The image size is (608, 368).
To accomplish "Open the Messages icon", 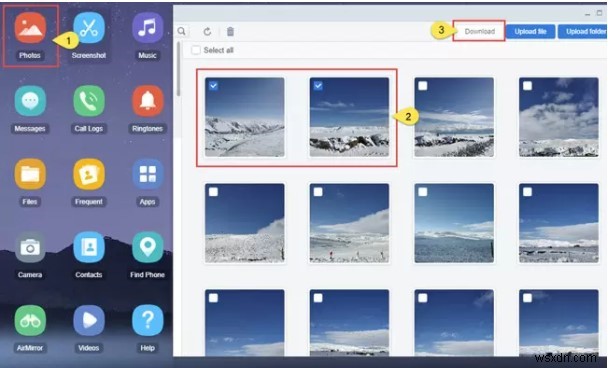I will pos(30,101).
